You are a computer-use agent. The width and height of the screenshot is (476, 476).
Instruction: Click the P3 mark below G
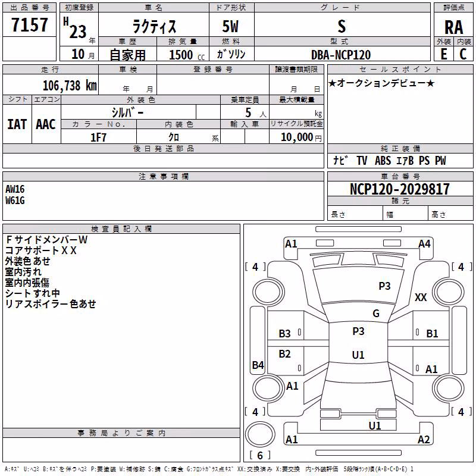pos(358,331)
